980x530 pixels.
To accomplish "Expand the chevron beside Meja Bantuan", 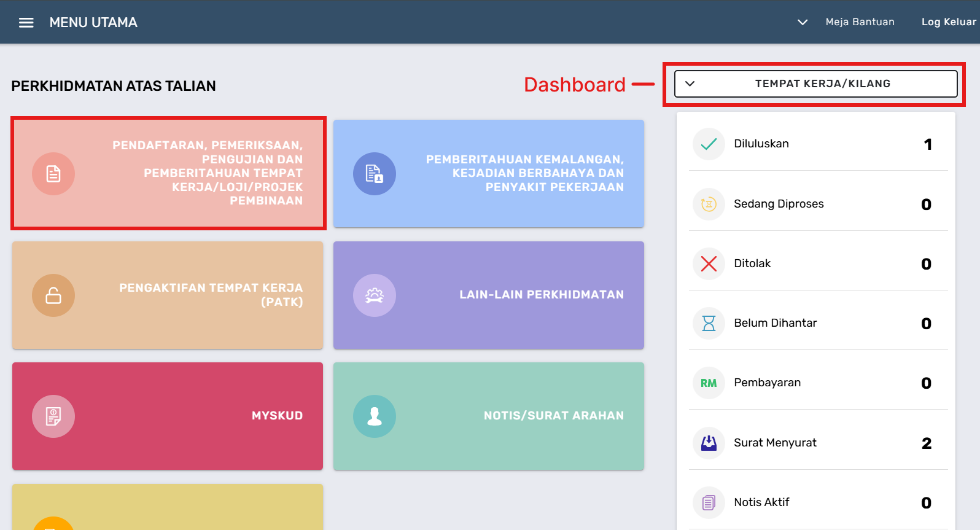I will tap(802, 22).
